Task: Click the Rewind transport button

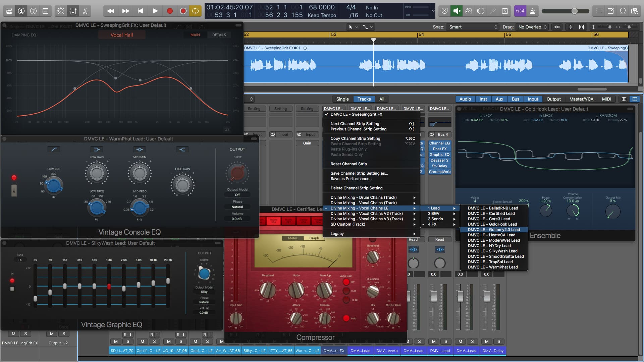Action: click(x=110, y=11)
